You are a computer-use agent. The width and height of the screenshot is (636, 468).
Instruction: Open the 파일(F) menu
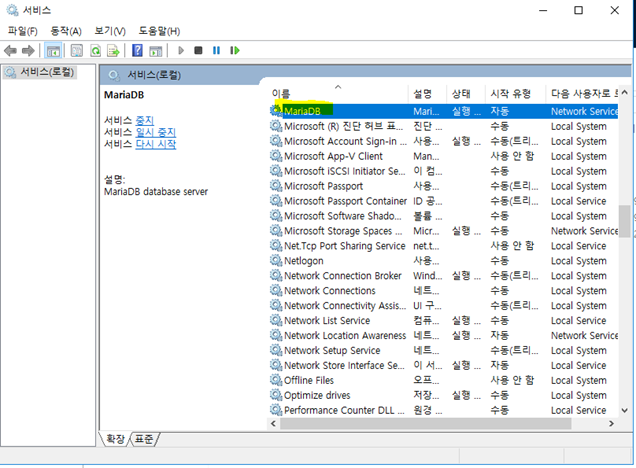tap(23, 31)
